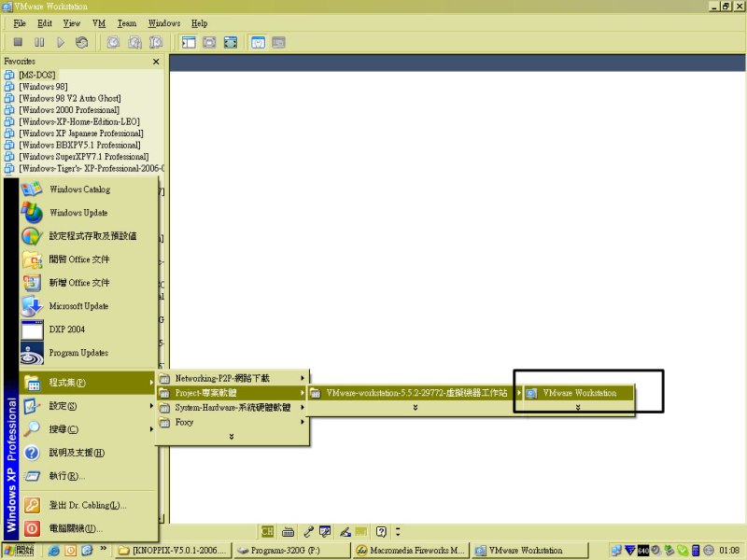Select [MS-DOS] in Favorites
The width and height of the screenshot is (747, 560).
coord(37,75)
